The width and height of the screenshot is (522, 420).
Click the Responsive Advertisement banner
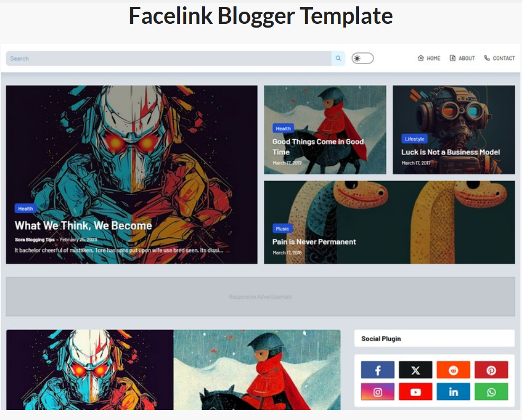click(260, 297)
